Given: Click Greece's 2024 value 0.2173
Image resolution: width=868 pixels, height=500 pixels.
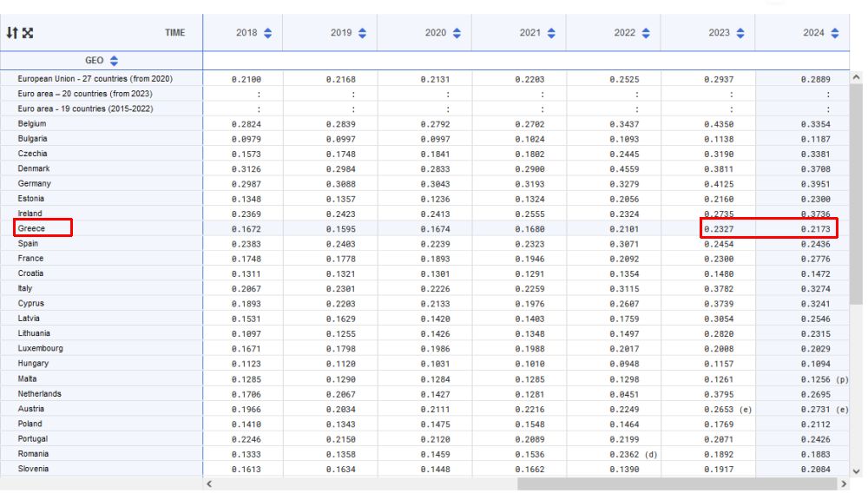Looking at the screenshot, I should pyautogui.click(x=815, y=228).
